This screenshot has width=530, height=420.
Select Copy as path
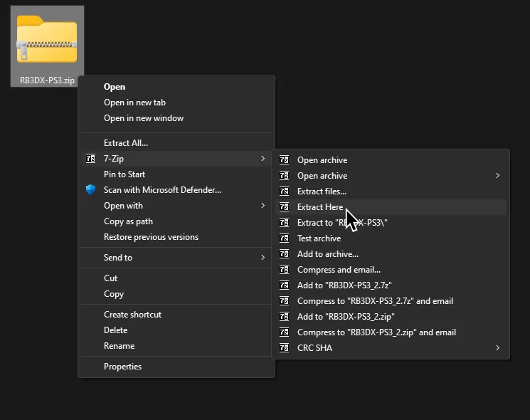pos(176,221)
